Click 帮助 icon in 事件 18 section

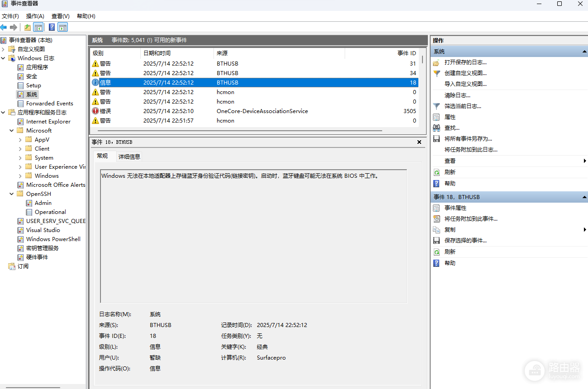tap(436, 263)
